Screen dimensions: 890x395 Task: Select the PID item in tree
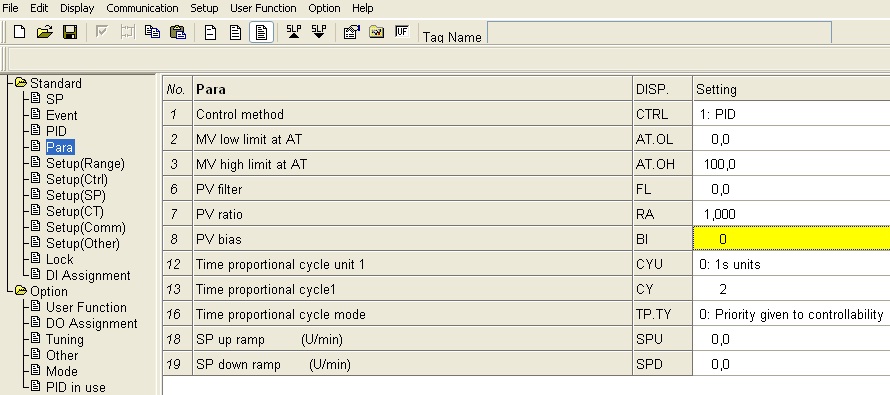click(56, 131)
